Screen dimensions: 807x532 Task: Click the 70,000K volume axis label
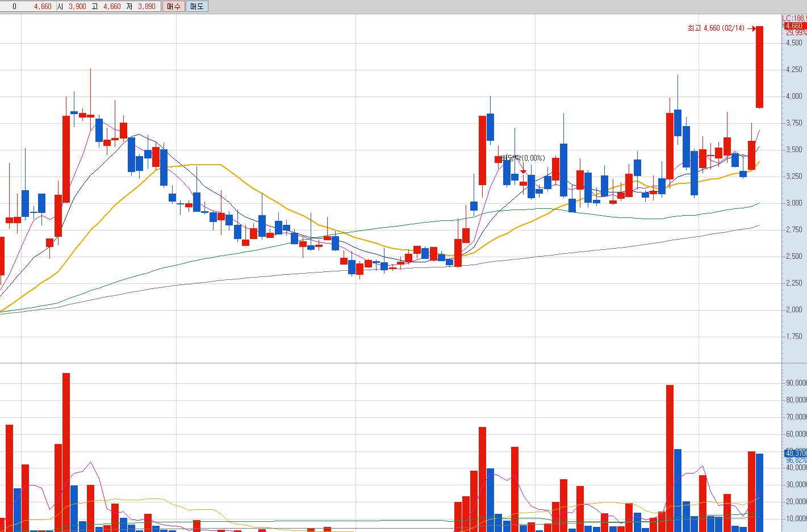(x=796, y=417)
